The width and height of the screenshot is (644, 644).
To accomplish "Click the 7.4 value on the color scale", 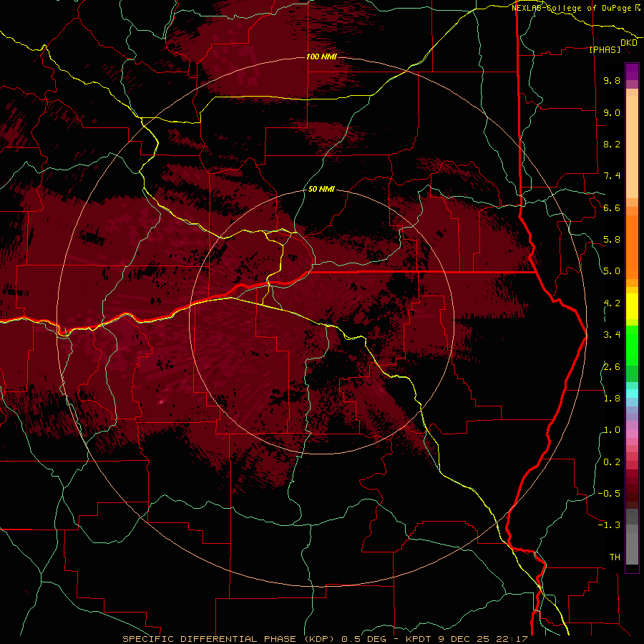I will pos(612,176).
